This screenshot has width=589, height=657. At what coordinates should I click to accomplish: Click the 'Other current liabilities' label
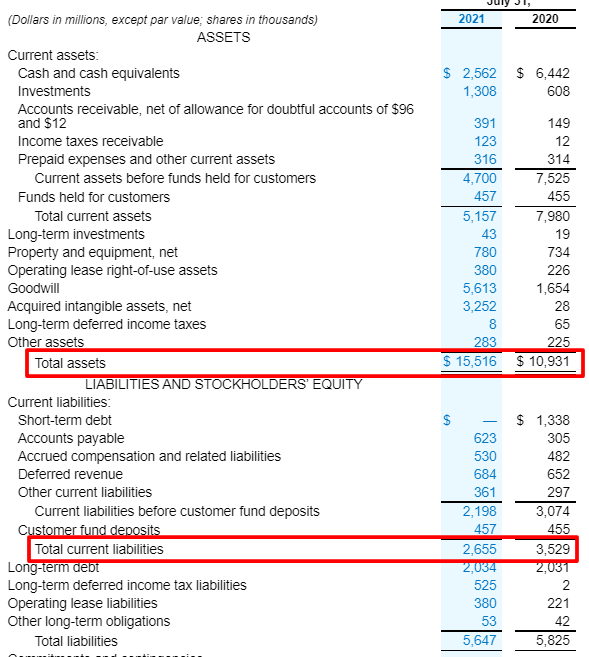pyautogui.click(x=85, y=493)
